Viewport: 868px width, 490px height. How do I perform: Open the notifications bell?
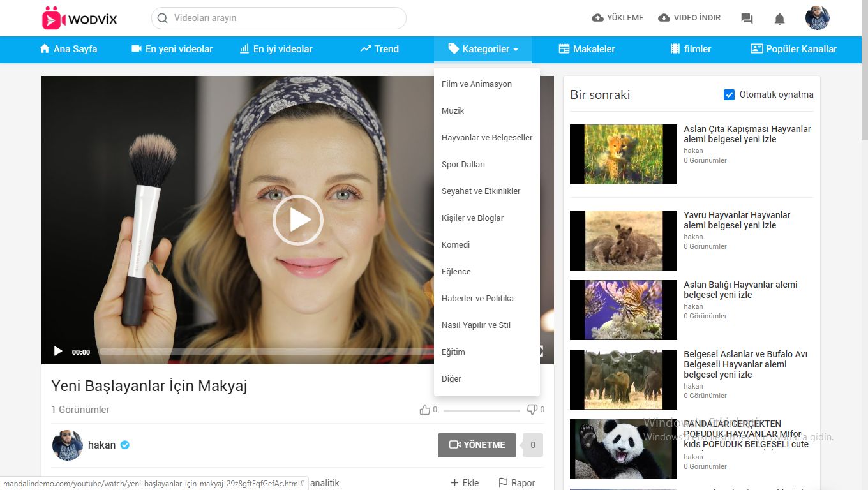[779, 19]
